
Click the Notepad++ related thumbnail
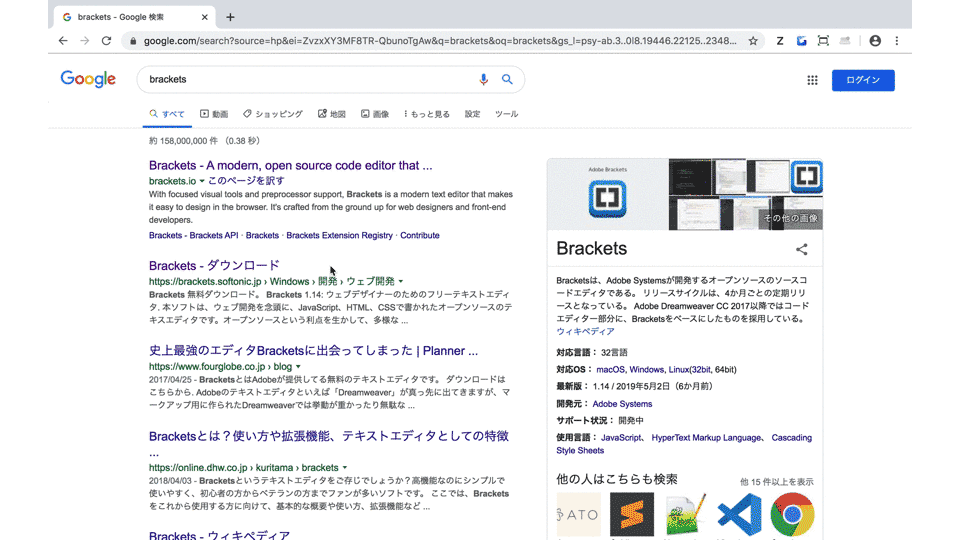(686, 514)
